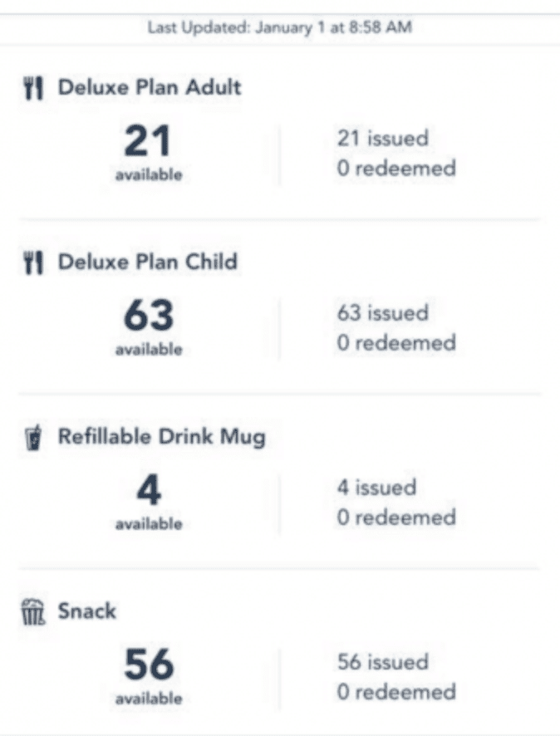Tap the '21 issued' text
The width and height of the screenshot is (560, 736).
pyautogui.click(x=382, y=139)
